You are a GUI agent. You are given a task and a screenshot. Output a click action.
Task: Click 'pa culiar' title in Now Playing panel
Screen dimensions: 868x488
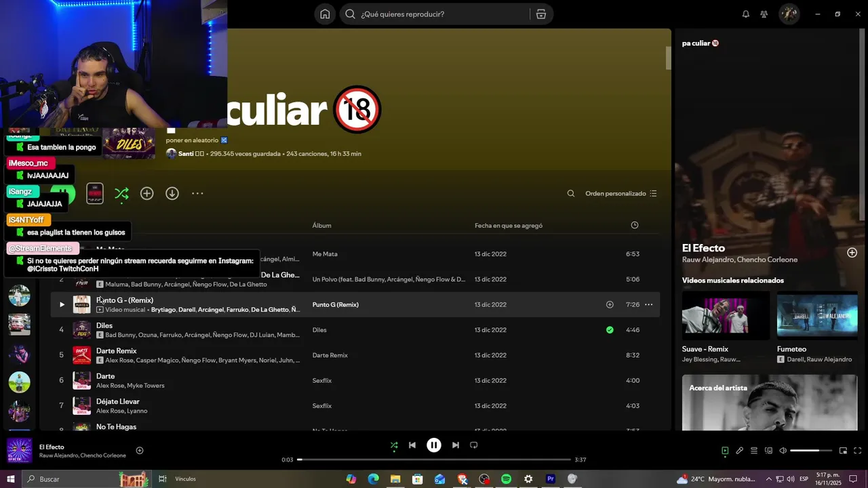(x=700, y=43)
